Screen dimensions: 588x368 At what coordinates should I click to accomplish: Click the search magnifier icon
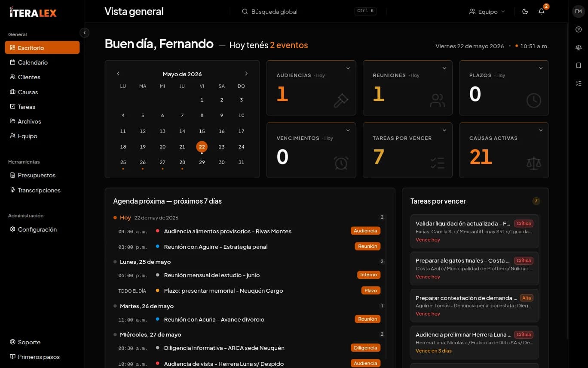coord(245,12)
